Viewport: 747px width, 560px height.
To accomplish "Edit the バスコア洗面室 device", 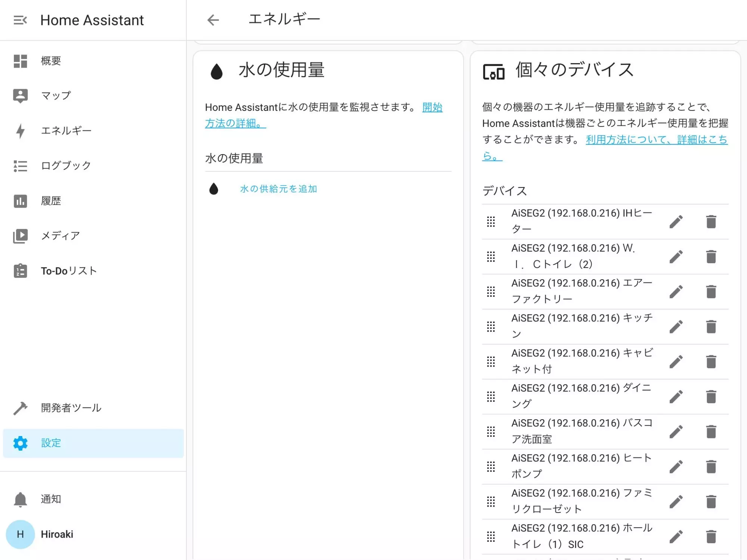I will pos(676,432).
